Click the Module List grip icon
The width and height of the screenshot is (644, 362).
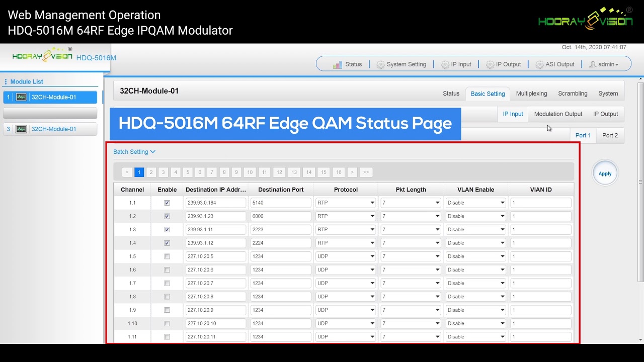pyautogui.click(x=6, y=81)
